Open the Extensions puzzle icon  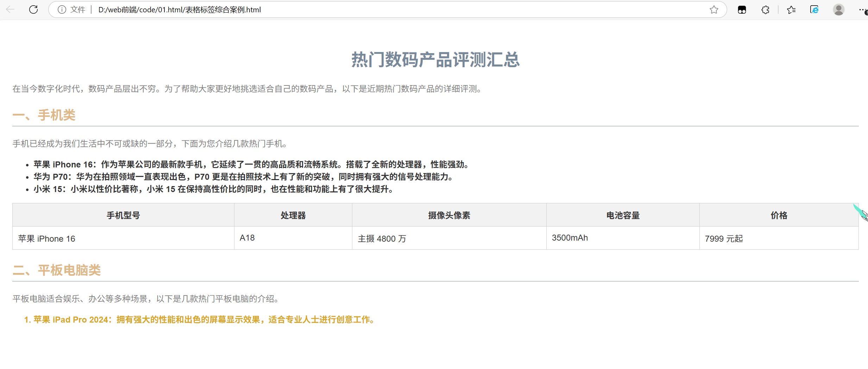(x=765, y=10)
